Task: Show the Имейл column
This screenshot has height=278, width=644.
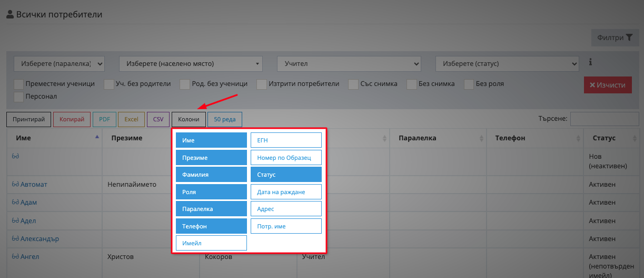Action: click(x=211, y=243)
